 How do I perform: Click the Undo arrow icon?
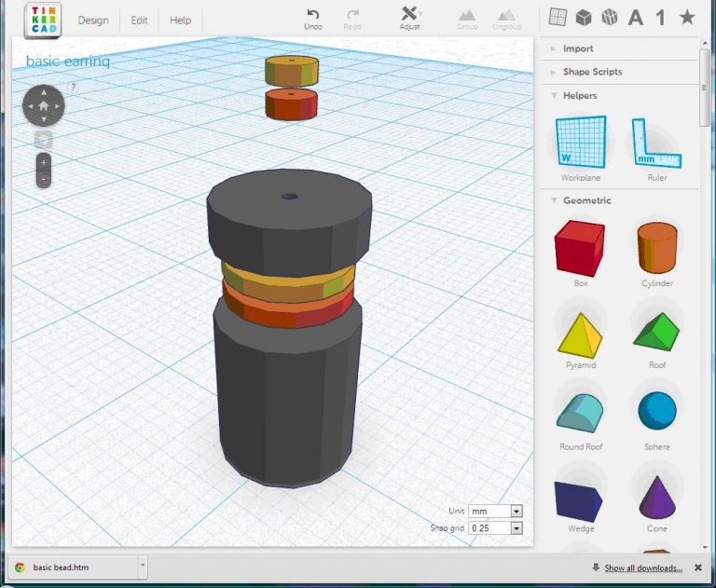pyautogui.click(x=313, y=14)
